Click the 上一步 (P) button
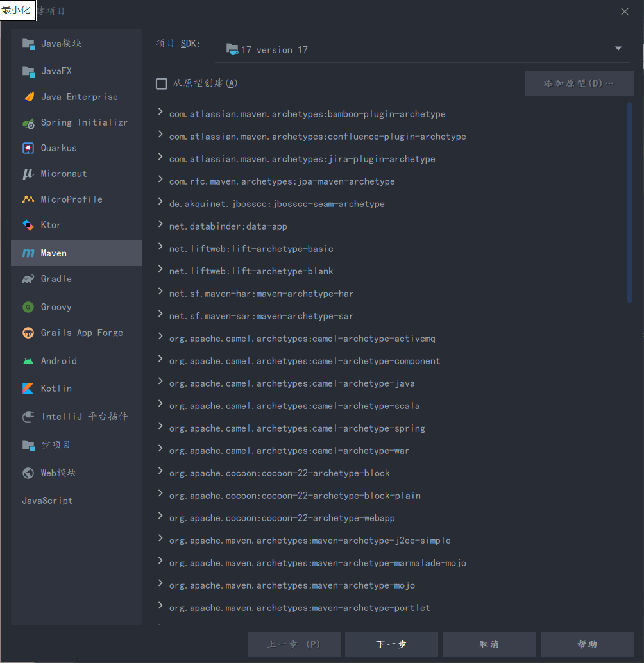This screenshot has width=644, height=663. click(294, 644)
